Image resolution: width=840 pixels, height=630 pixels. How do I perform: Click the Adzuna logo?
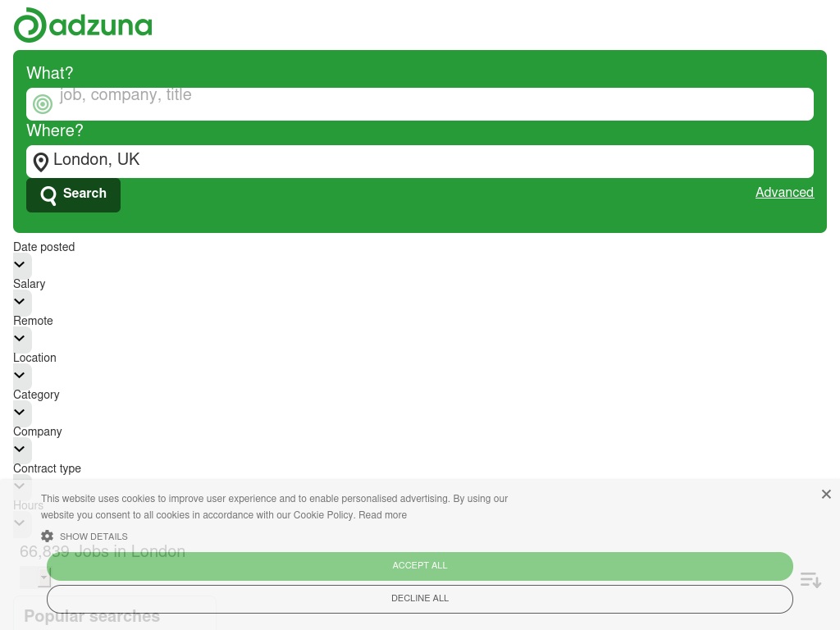[x=83, y=25]
